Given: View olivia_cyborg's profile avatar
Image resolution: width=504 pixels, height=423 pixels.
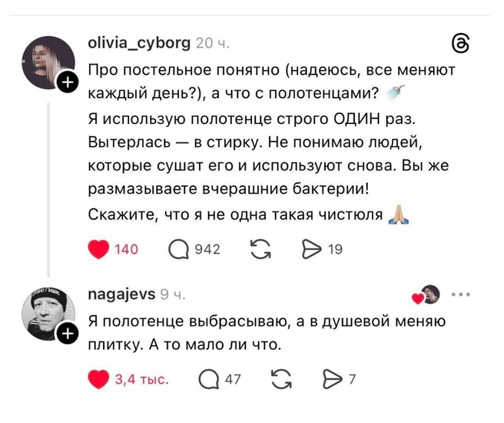Looking at the screenshot, I should click(49, 63).
